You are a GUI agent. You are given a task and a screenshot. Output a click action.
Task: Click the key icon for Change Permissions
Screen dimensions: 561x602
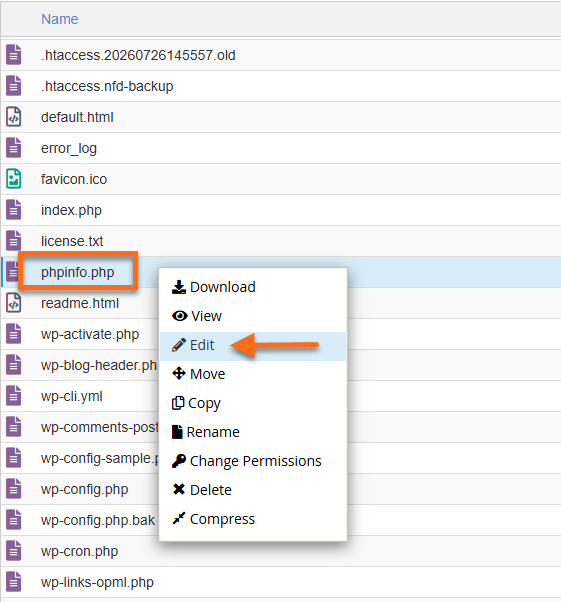[179, 461]
